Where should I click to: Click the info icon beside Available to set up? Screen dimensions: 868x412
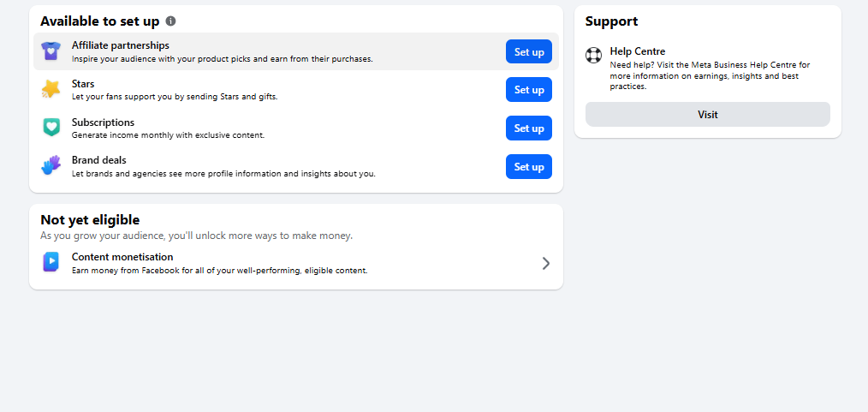pyautogui.click(x=171, y=21)
